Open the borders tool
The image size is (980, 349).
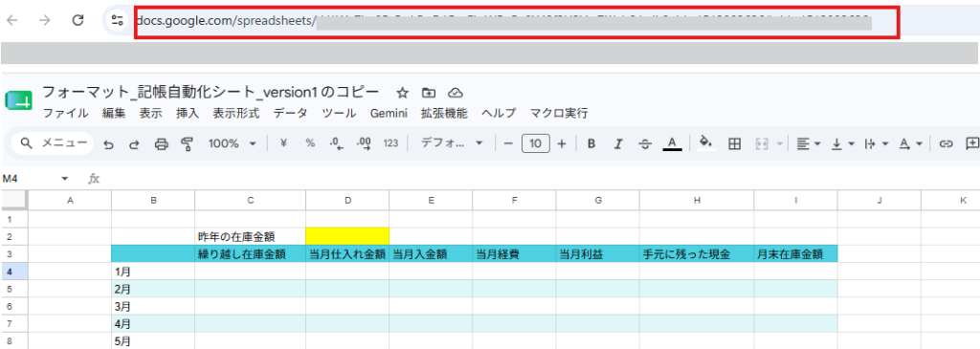click(x=735, y=143)
